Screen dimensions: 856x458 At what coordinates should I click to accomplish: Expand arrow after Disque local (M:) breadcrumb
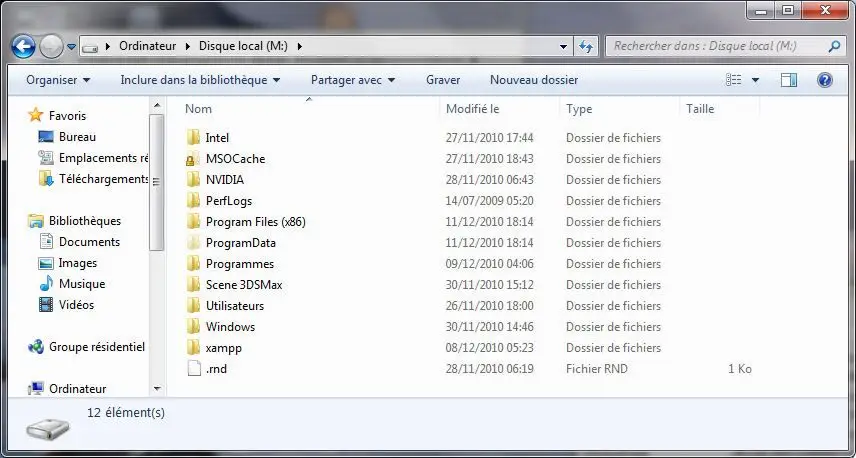point(299,46)
